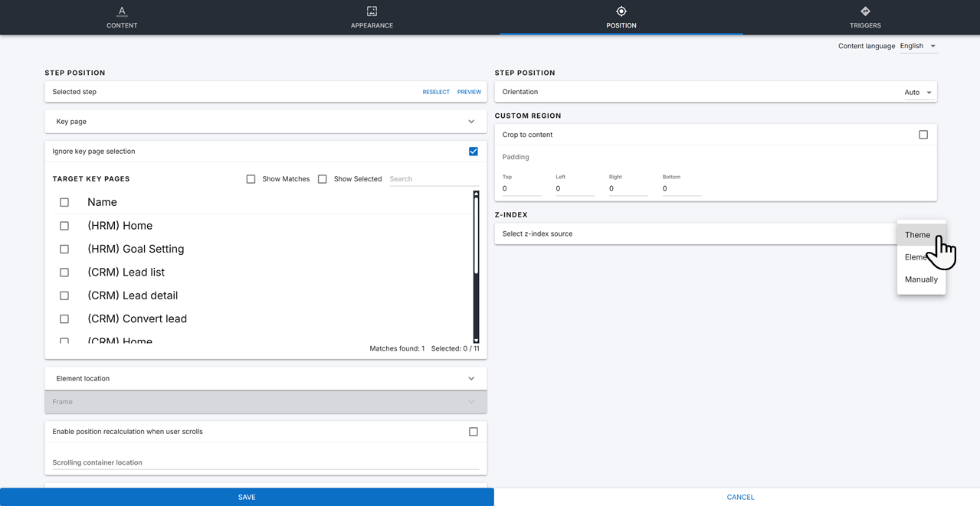This screenshot has width=980, height=506.
Task: Click the Save button
Action: point(247,497)
